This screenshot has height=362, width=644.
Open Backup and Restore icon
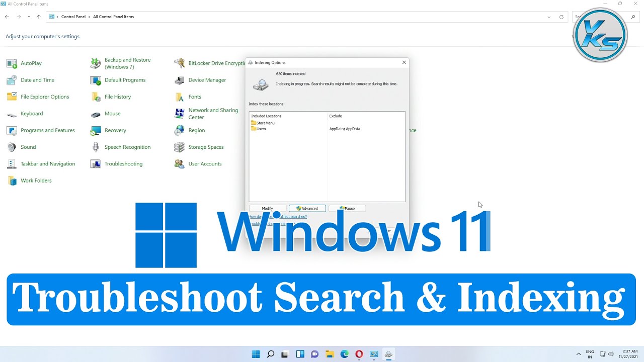pos(96,63)
